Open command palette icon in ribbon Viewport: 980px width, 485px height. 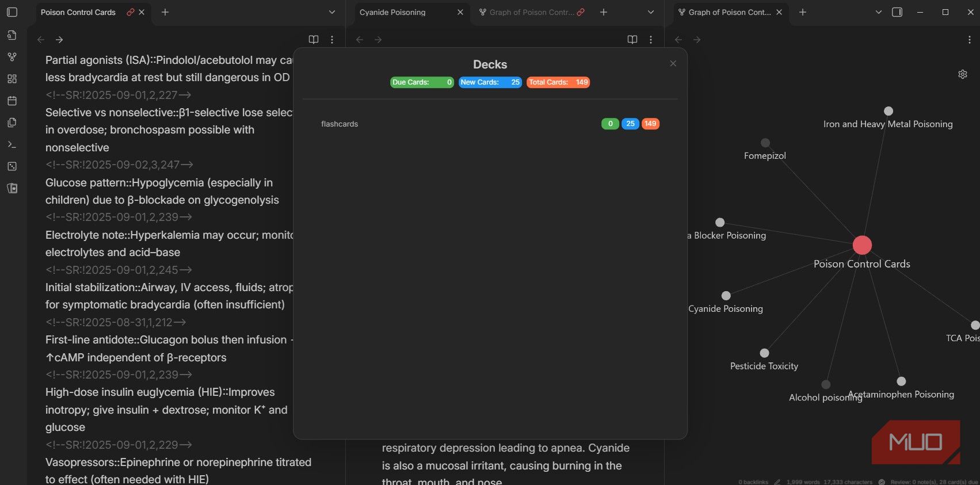pyautogui.click(x=12, y=144)
